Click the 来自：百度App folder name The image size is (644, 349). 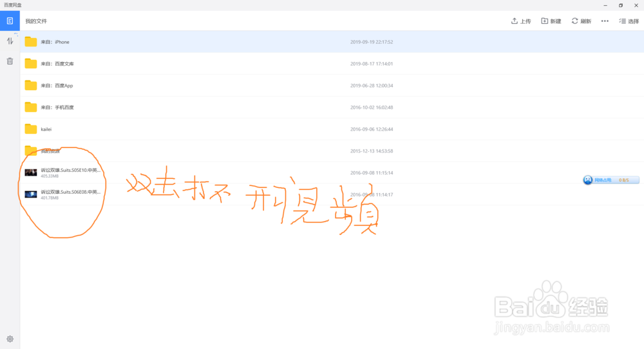point(57,86)
